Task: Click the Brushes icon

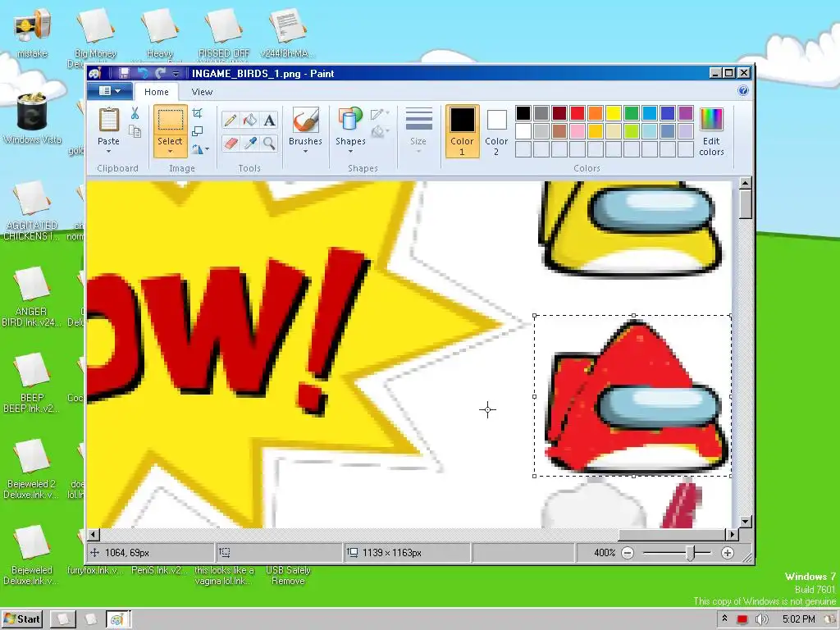Action: pyautogui.click(x=305, y=120)
